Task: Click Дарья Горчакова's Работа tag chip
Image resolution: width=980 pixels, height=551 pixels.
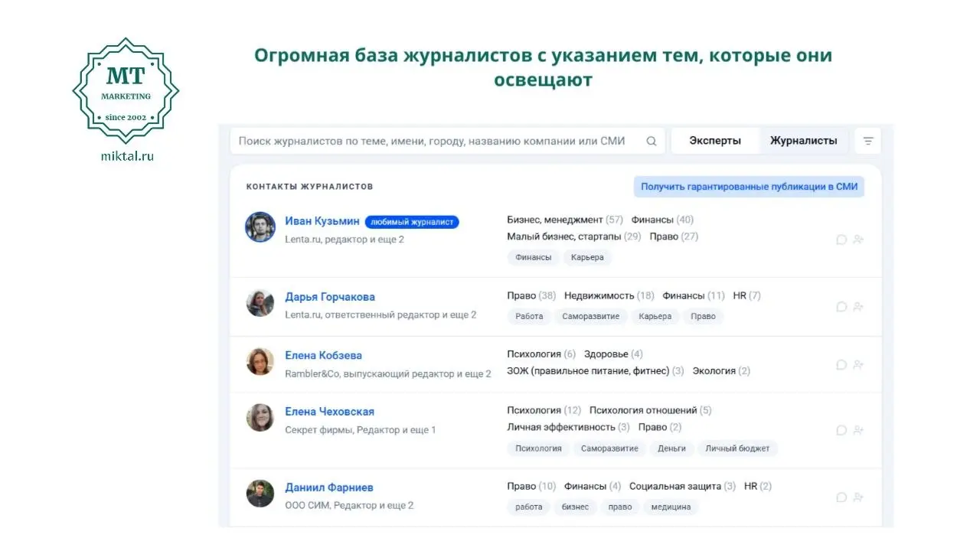Action: pos(530,316)
